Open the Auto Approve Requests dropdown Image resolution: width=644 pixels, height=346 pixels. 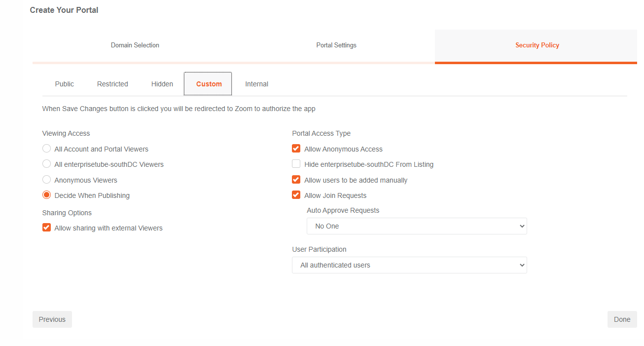416,226
